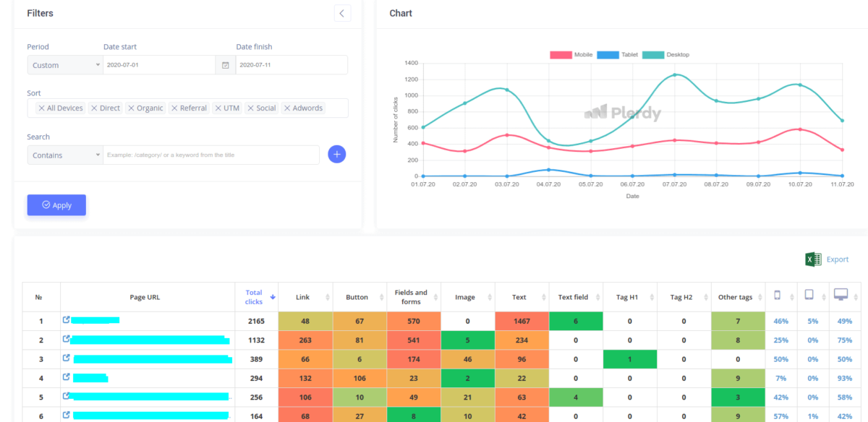Collapse the Filters panel with the chevron
Viewport: 868px width, 422px height.
341,13
